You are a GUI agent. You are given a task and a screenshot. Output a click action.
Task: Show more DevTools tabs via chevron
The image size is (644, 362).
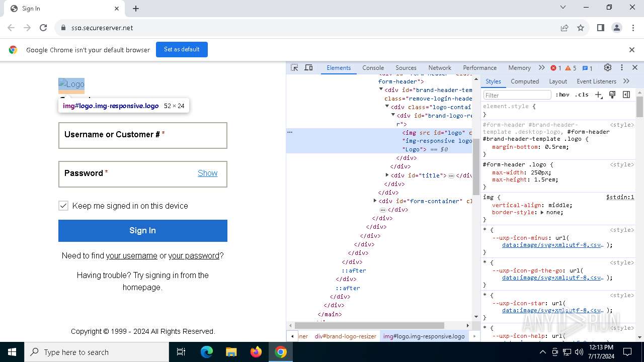click(541, 68)
